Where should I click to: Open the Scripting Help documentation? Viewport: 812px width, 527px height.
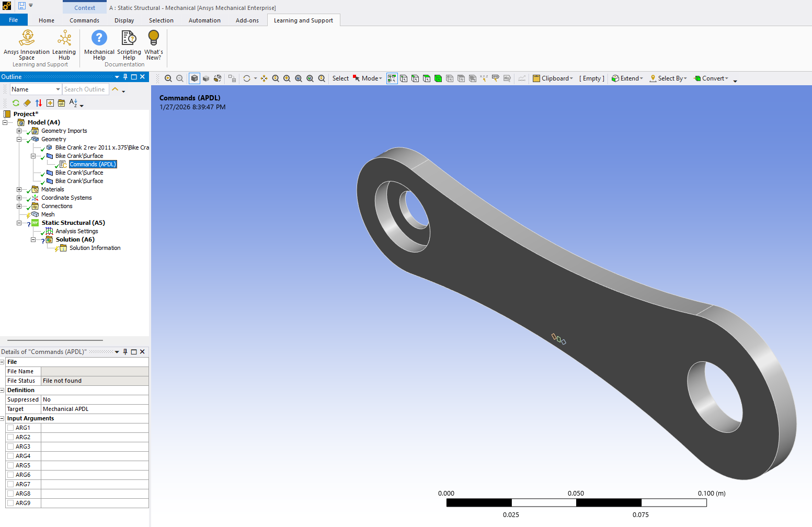pos(129,39)
